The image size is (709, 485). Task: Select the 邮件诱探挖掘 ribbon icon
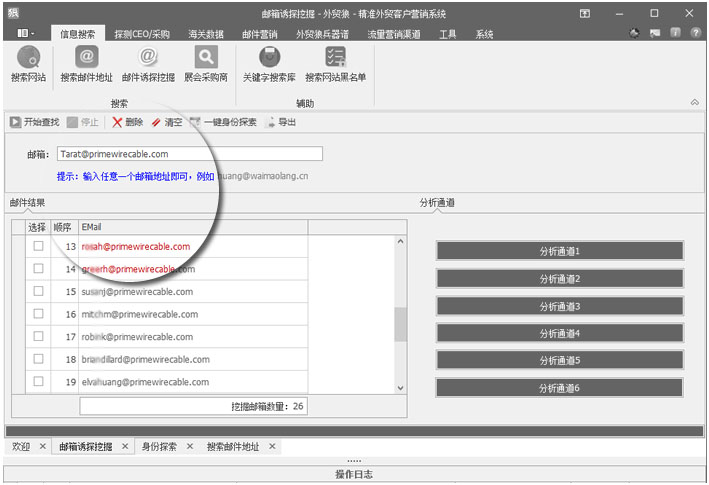pyautogui.click(x=148, y=59)
